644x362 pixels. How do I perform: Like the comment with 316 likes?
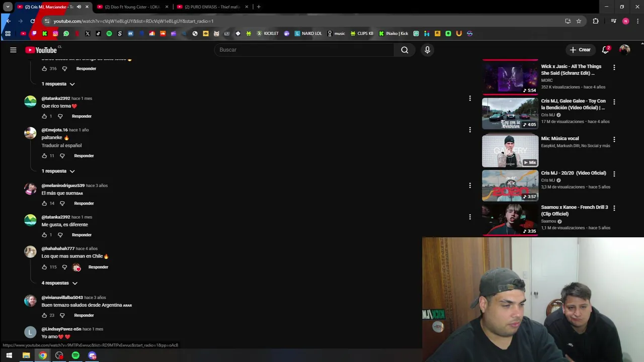[44, 68]
